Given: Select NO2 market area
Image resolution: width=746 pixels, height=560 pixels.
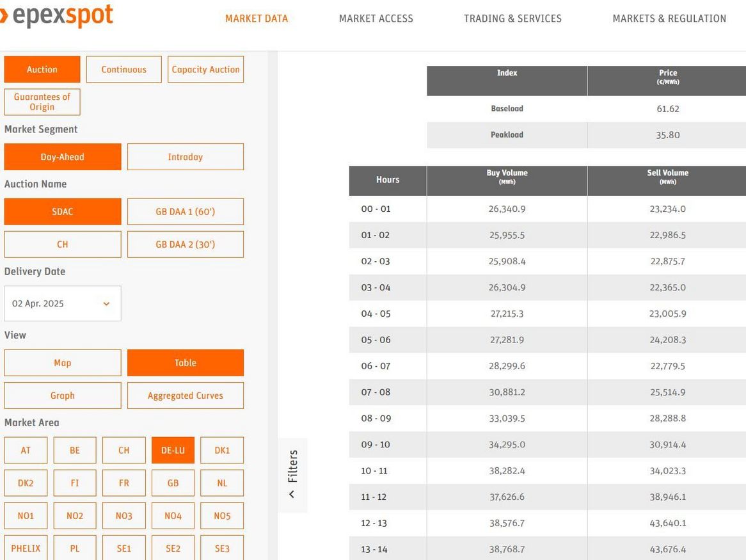Looking at the screenshot, I should (75, 516).
